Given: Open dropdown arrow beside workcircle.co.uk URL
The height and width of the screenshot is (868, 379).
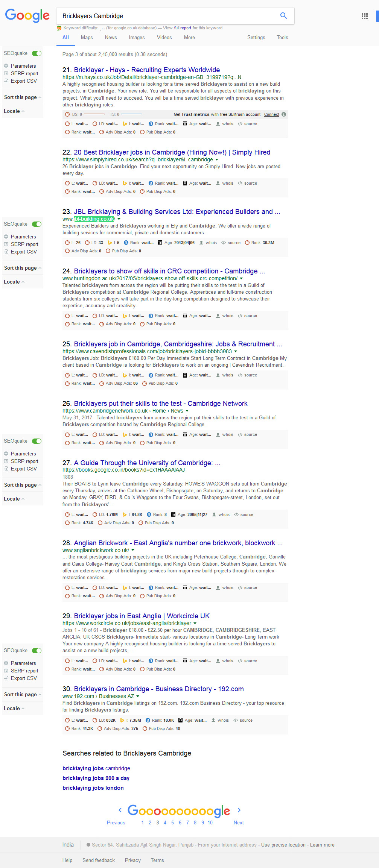Looking at the screenshot, I should (195, 623).
